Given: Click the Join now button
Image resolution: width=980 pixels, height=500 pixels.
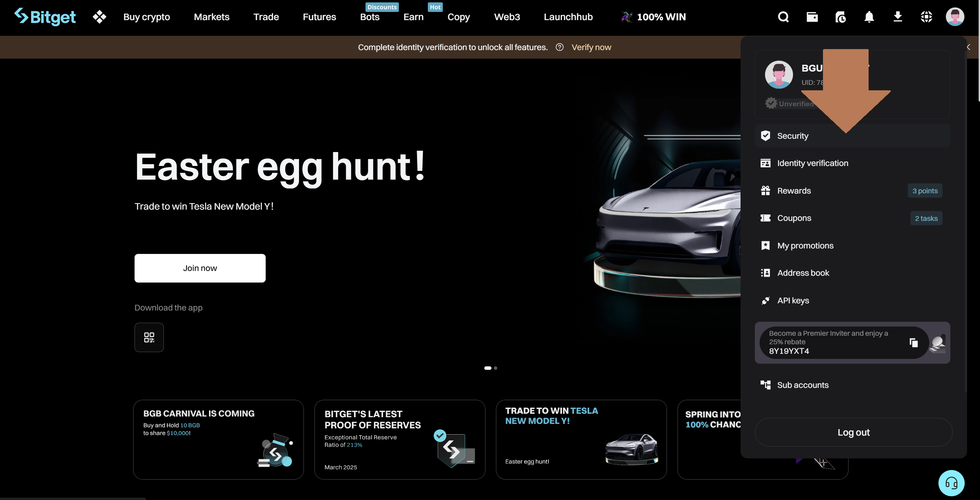Looking at the screenshot, I should click(200, 268).
